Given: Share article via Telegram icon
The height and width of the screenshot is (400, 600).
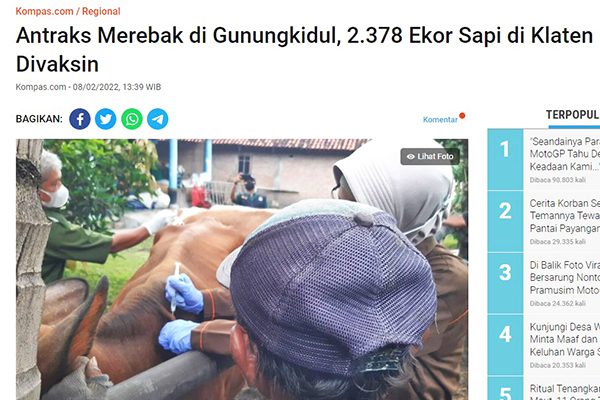Looking at the screenshot, I should pos(158,119).
